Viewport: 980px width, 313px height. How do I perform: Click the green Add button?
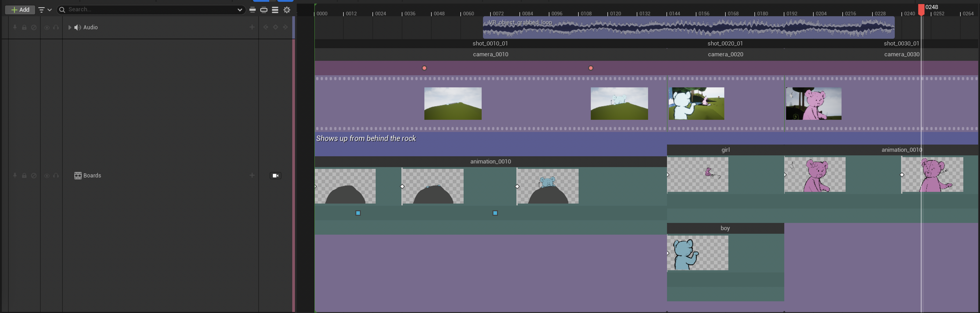(x=20, y=10)
